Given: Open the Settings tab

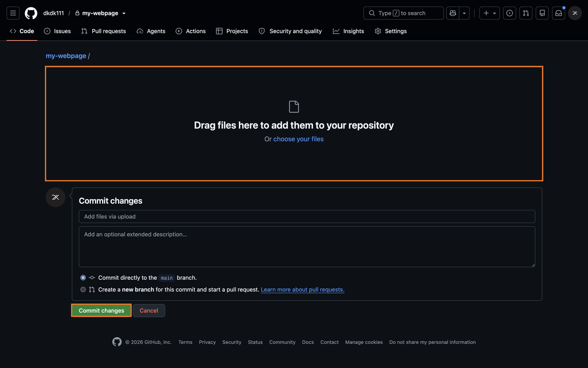Looking at the screenshot, I should (x=391, y=31).
